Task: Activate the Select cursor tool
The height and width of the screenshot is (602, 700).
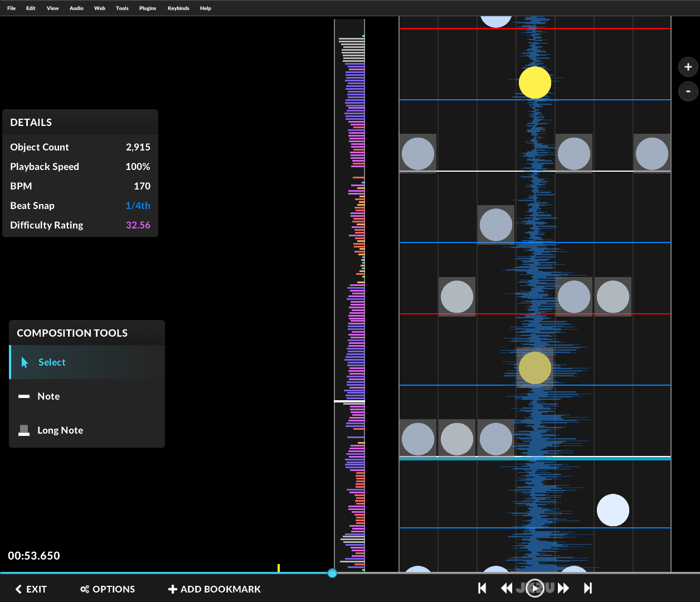Action: coord(52,362)
